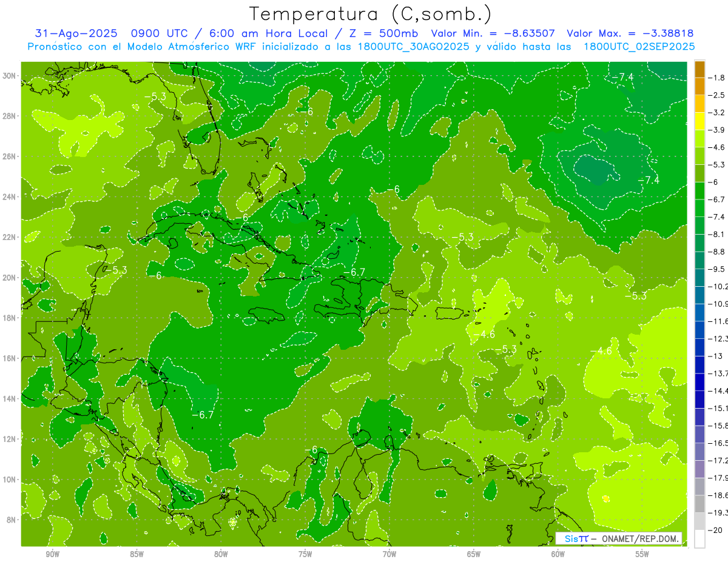The image size is (728, 562).
Task: Click the 'Valor Max. = -3.38818' readout
Action: [630, 33]
